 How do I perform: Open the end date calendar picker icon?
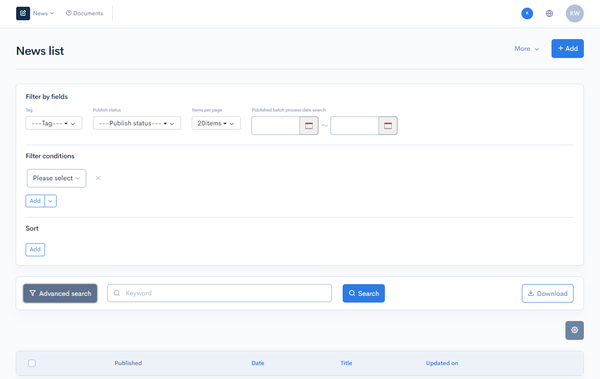coord(388,126)
